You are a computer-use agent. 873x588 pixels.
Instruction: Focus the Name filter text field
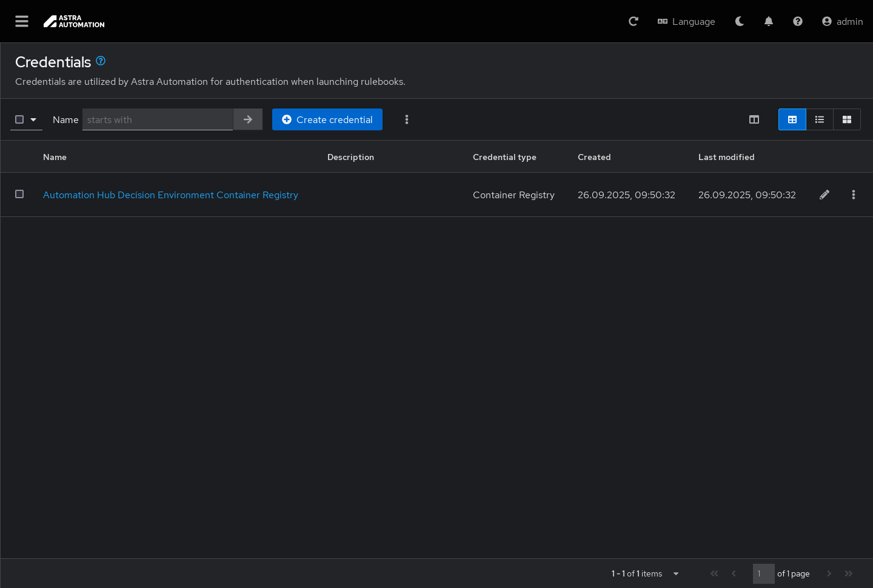coord(158,119)
